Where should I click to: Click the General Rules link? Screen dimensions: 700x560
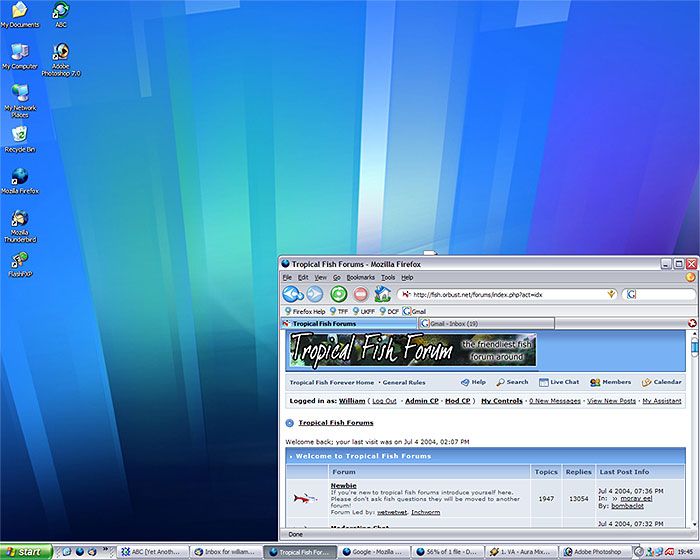404,382
